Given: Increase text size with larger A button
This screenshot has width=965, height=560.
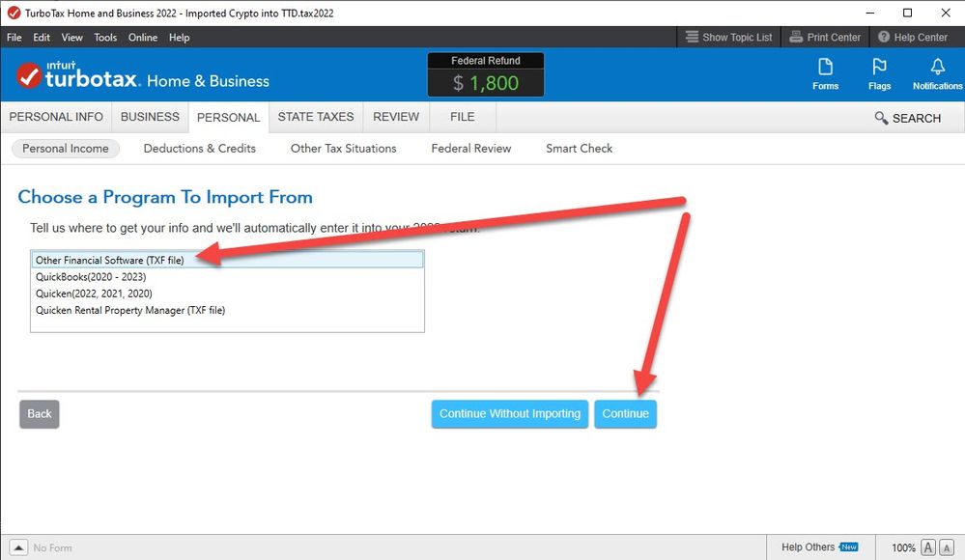Looking at the screenshot, I should (x=928, y=547).
